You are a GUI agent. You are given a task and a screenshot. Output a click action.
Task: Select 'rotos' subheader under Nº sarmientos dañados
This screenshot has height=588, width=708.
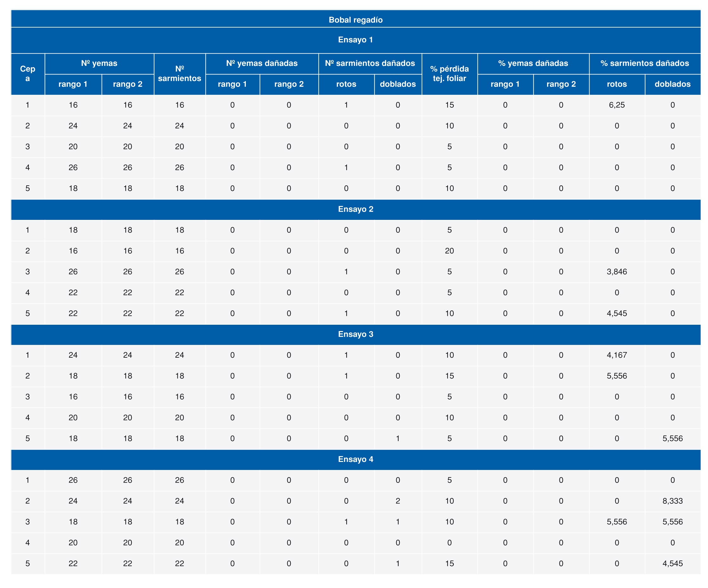[346, 84]
